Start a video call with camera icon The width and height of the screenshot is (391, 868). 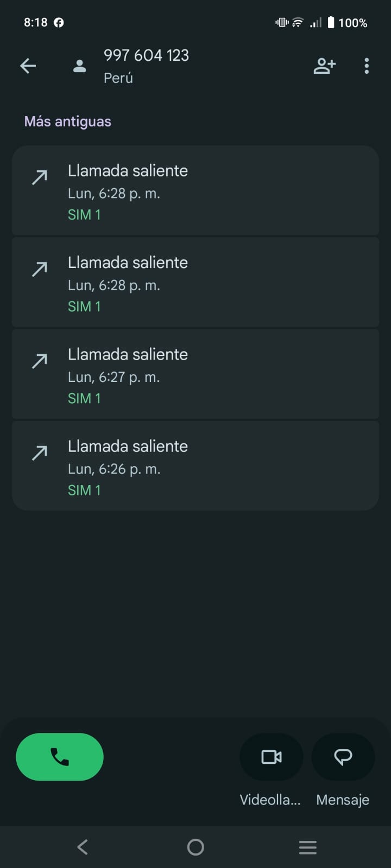click(271, 757)
